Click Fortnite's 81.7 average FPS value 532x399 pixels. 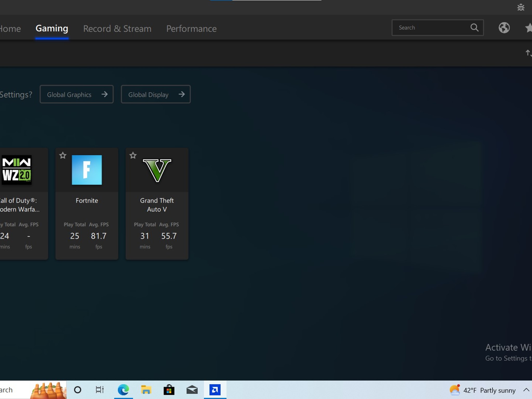[x=99, y=236]
